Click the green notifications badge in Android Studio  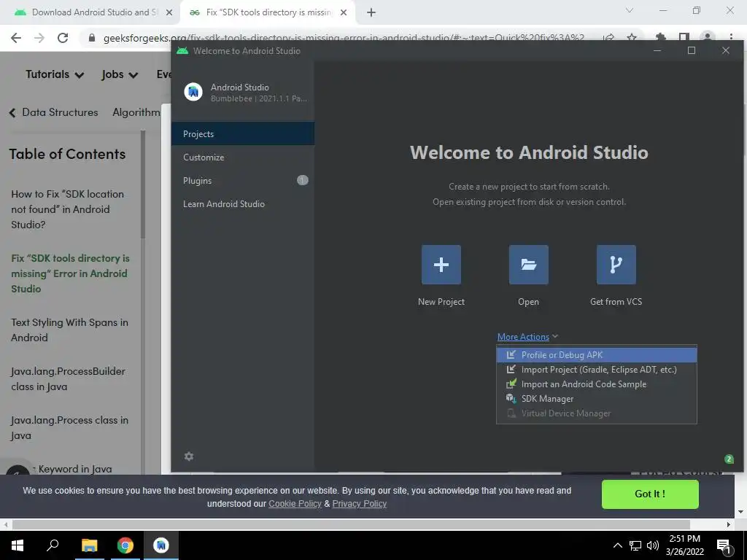pos(729,459)
